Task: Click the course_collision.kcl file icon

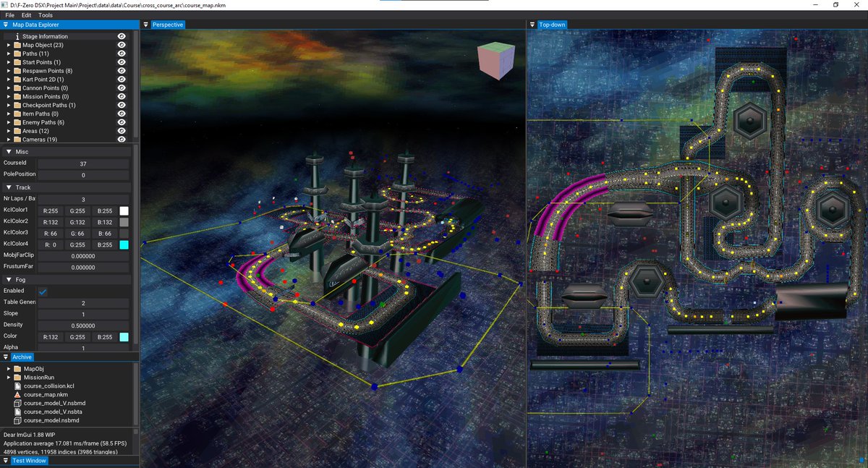Action: pyautogui.click(x=17, y=386)
